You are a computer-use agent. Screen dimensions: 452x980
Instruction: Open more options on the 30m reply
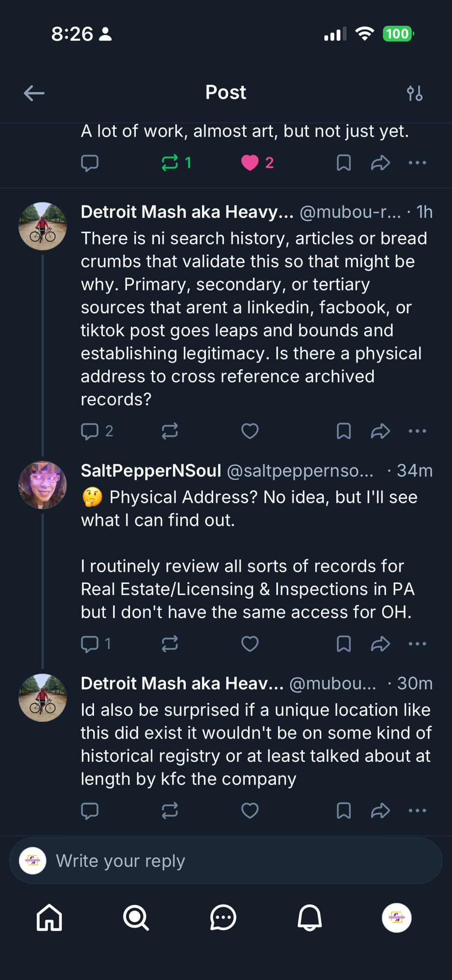pyautogui.click(x=417, y=810)
